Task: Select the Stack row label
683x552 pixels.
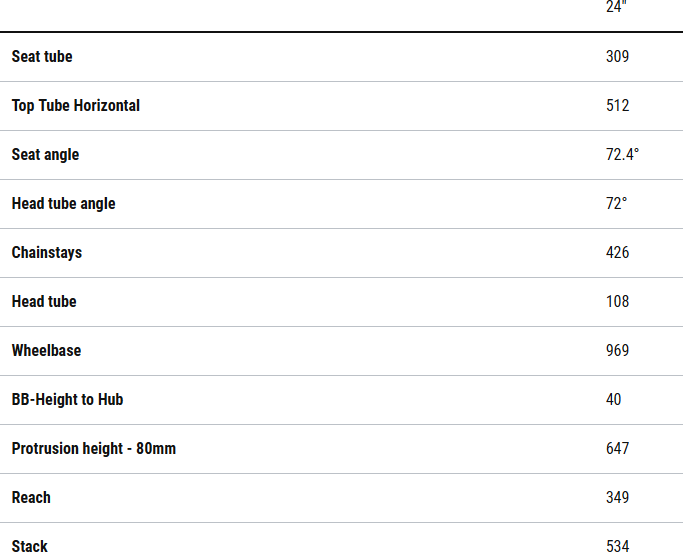Action: point(30,546)
